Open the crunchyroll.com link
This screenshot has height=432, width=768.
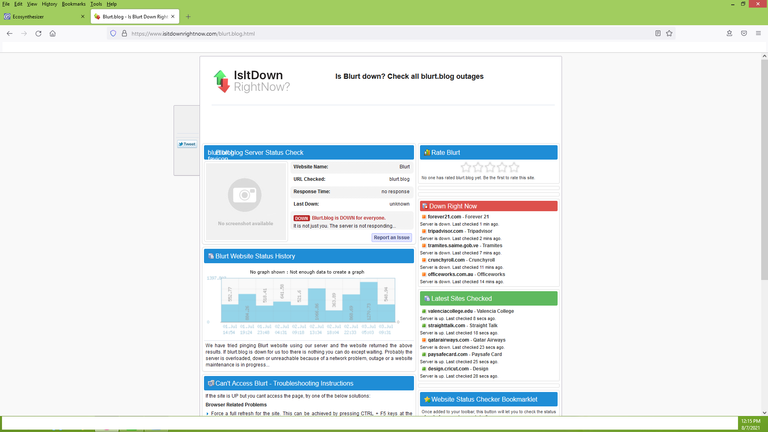tap(446, 260)
